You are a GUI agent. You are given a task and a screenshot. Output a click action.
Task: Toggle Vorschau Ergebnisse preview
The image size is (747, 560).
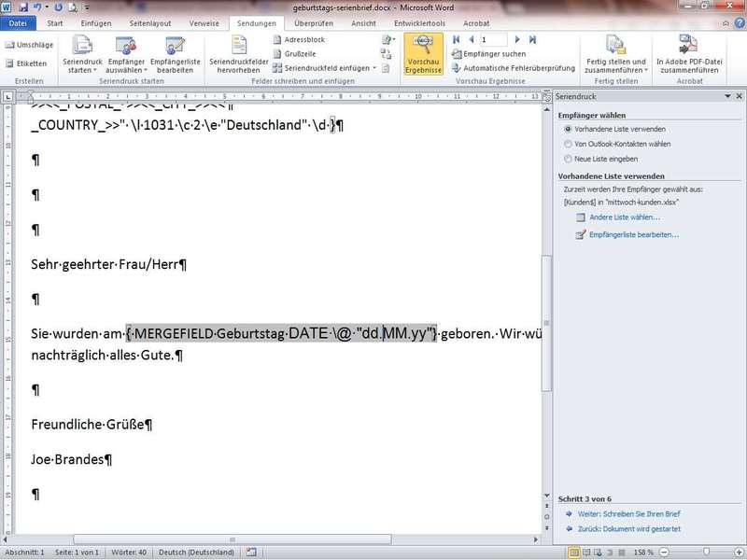423,54
